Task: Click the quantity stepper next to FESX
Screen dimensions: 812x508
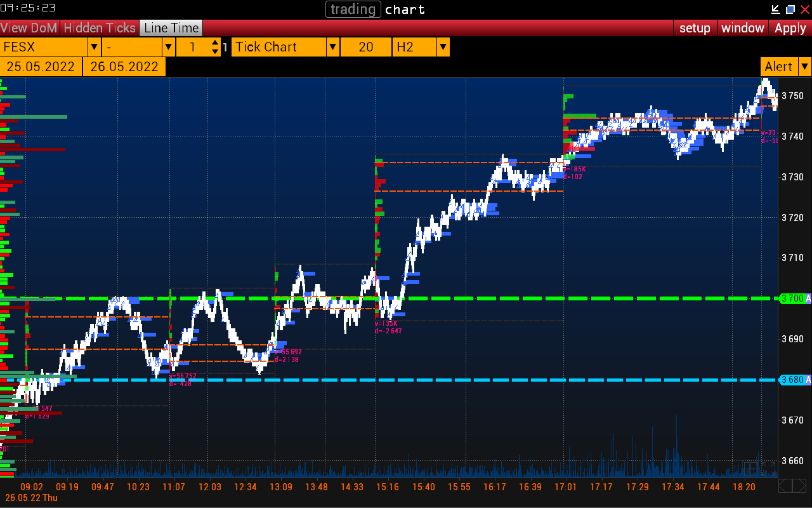Action: (216, 47)
